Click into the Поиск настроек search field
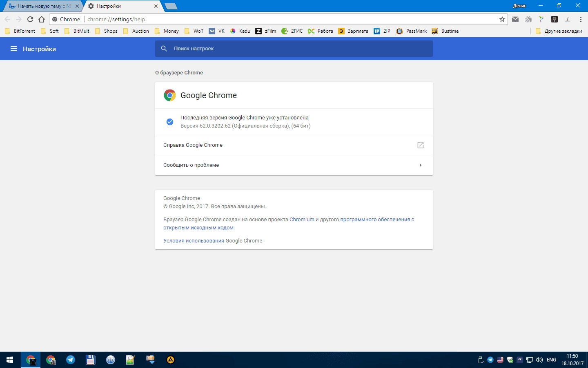This screenshot has height=368, width=588. [x=294, y=49]
